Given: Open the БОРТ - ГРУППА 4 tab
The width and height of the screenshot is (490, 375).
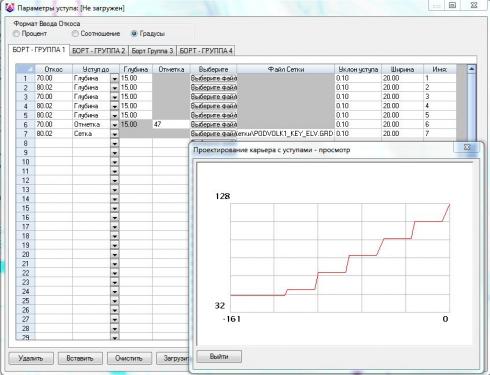Looking at the screenshot, I should tap(206, 51).
